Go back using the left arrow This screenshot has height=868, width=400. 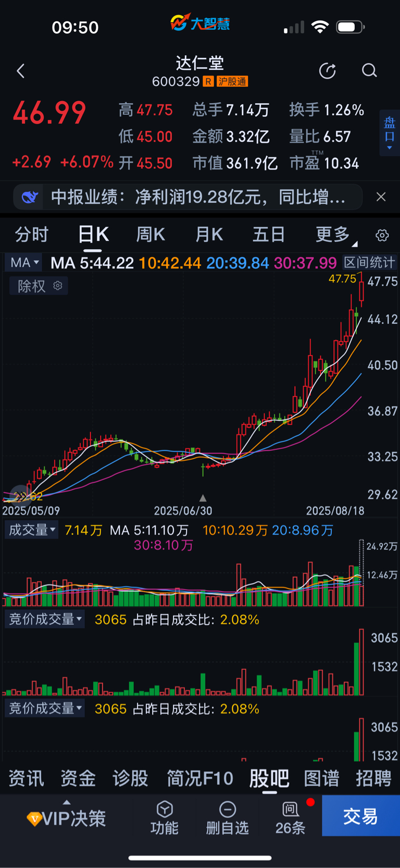tap(21, 71)
